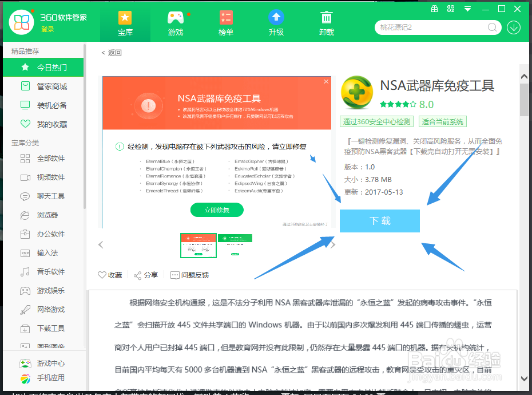Viewport: 532px width, 395px height.
Task: Click the 登录 link
Action: (47, 30)
